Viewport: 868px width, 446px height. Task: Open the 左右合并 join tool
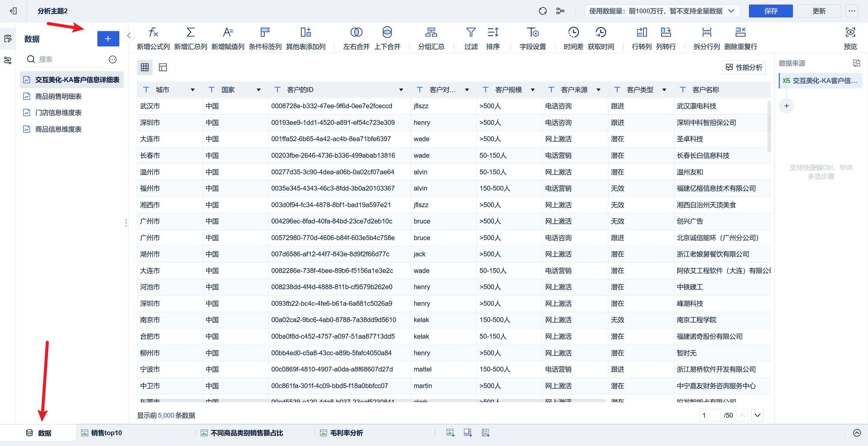[356, 32]
